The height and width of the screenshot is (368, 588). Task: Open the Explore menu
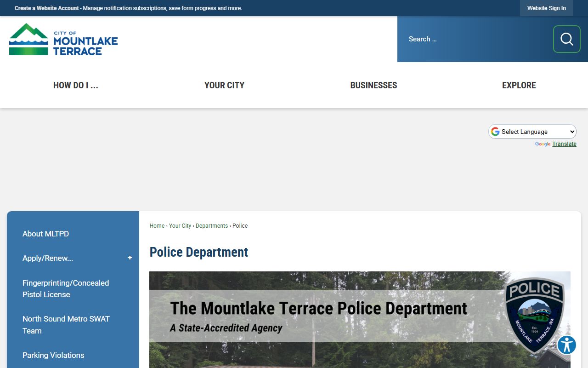pyautogui.click(x=519, y=85)
